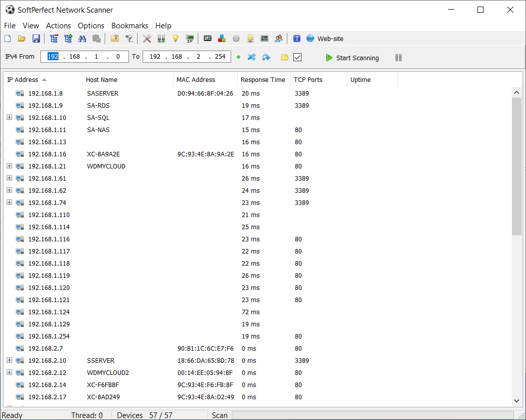Image resolution: width=526 pixels, height=420 pixels.
Task: Click the first octet of IPv4 From field
Action: pyautogui.click(x=53, y=57)
